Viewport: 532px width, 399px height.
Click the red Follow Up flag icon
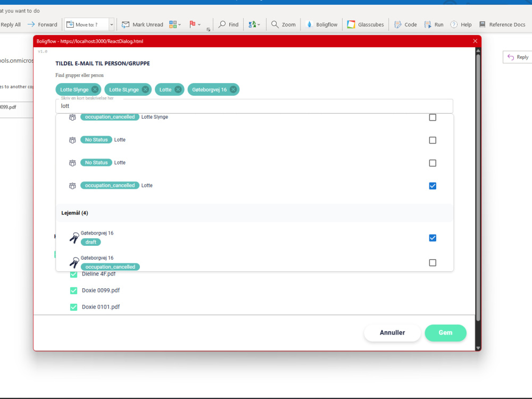point(193,24)
